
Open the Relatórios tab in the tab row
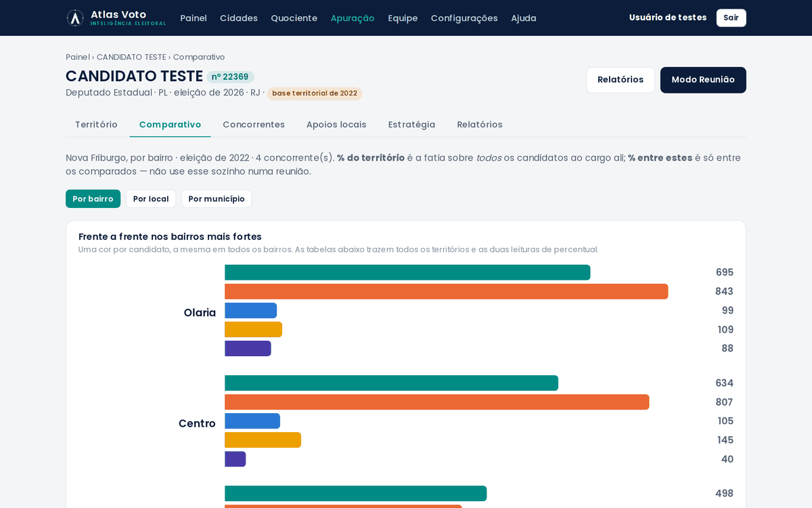[x=480, y=125]
